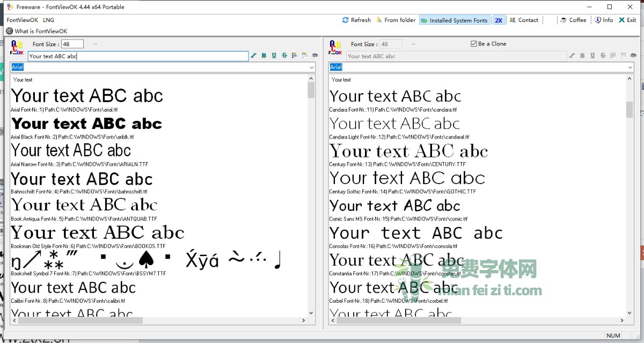
Task: Toggle the 2X dual-pane view button
Action: [499, 20]
